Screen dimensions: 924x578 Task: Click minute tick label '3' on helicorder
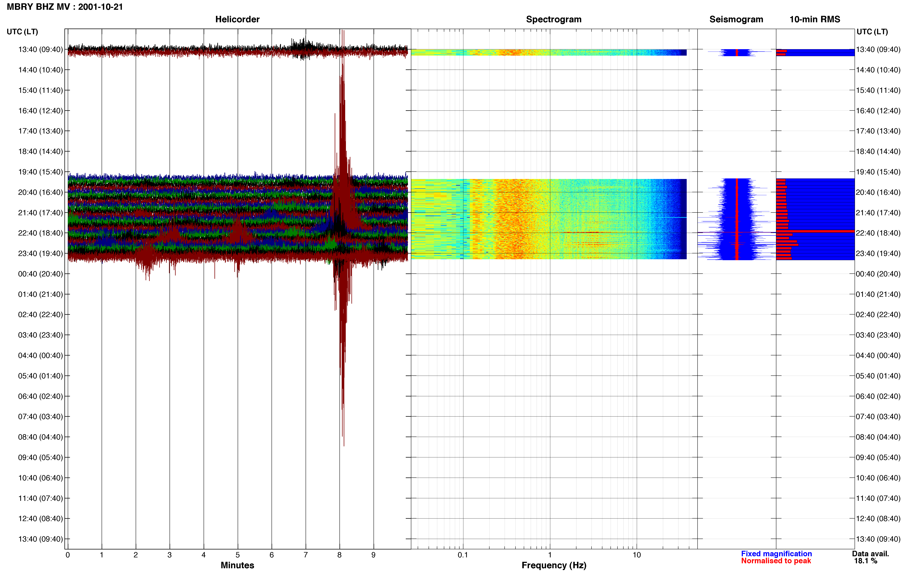pos(170,555)
